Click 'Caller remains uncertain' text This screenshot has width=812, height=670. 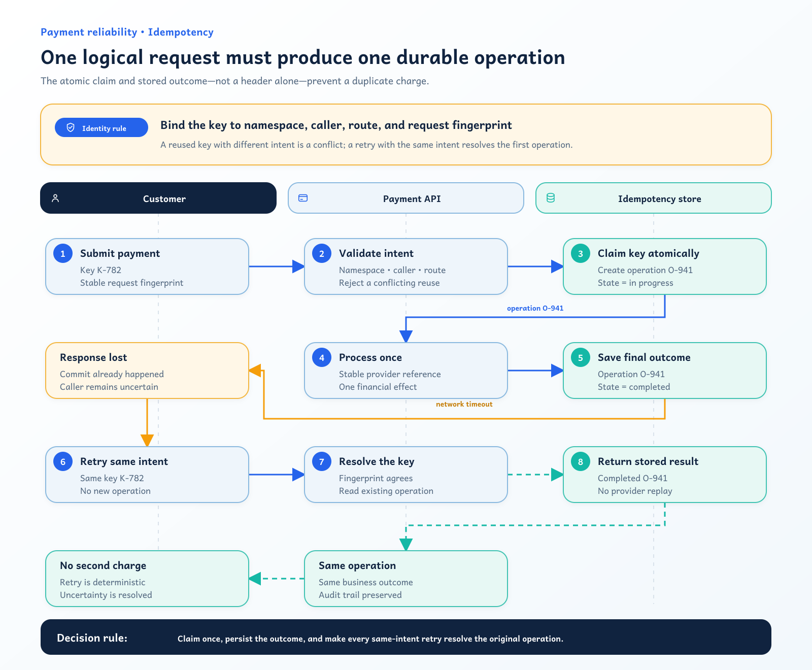(109, 387)
